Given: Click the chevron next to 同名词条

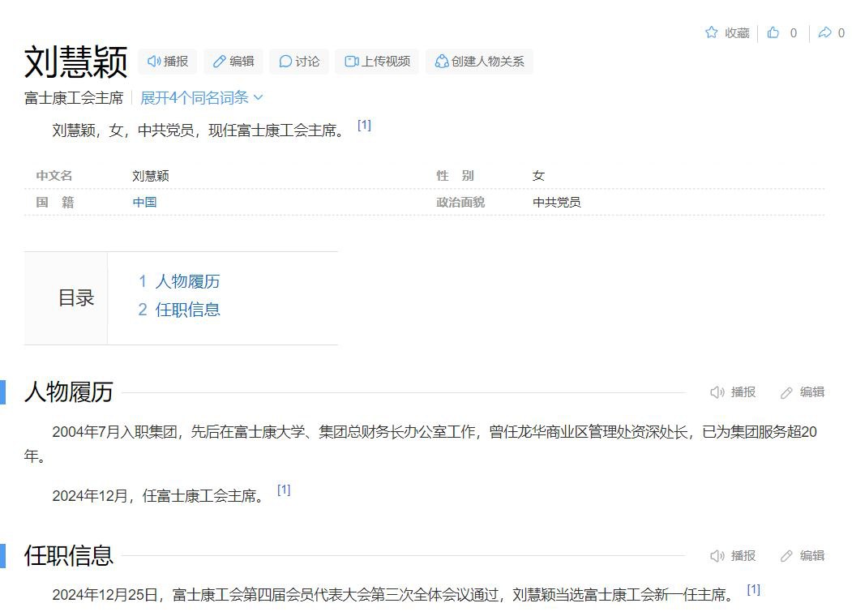Looking at the screenshot, I should pyautogui.click(x=258, y=98).
